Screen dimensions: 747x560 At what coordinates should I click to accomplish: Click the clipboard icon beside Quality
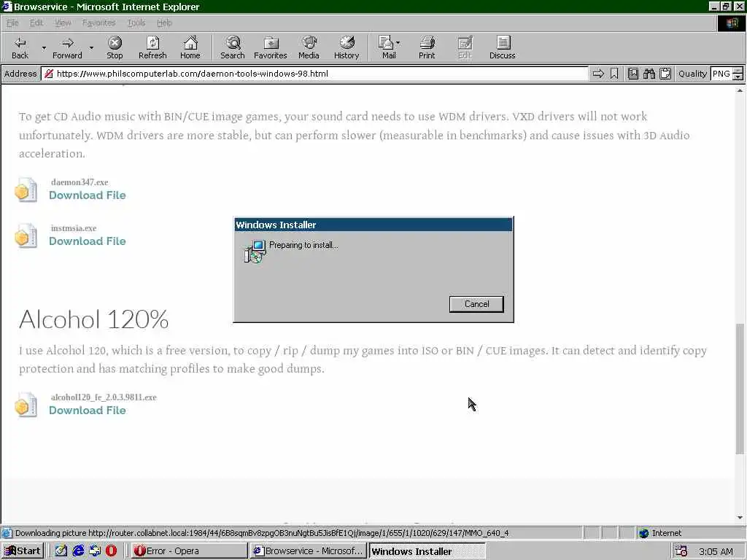pyautogui.click(x=665, y=74)
